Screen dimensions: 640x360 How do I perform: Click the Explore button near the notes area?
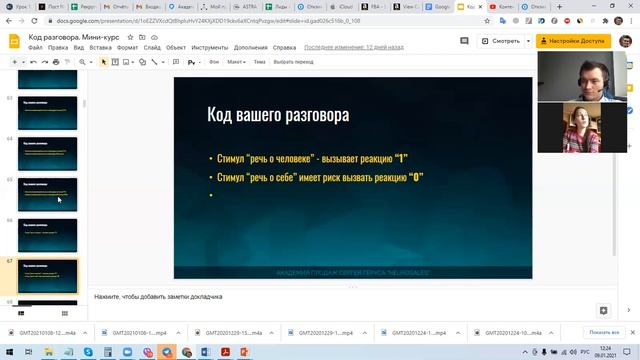tap(603, 311)
